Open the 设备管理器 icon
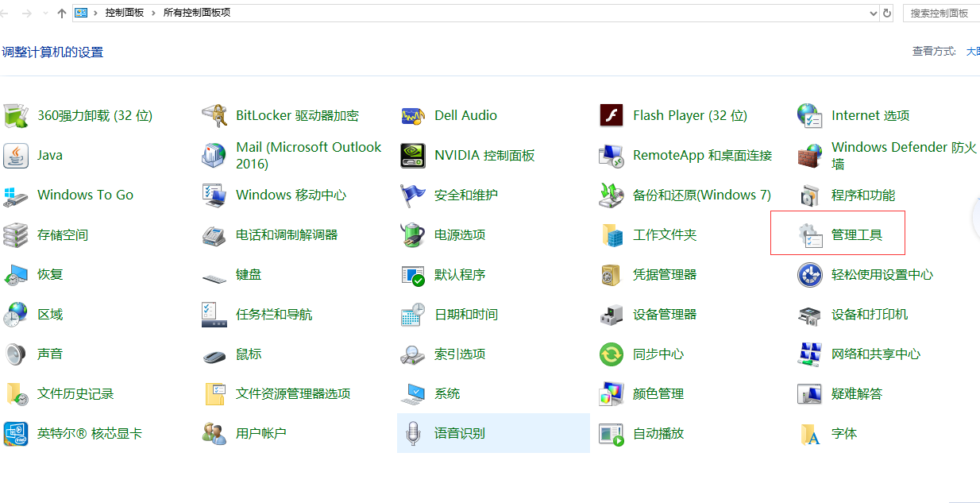 point(612,314)
